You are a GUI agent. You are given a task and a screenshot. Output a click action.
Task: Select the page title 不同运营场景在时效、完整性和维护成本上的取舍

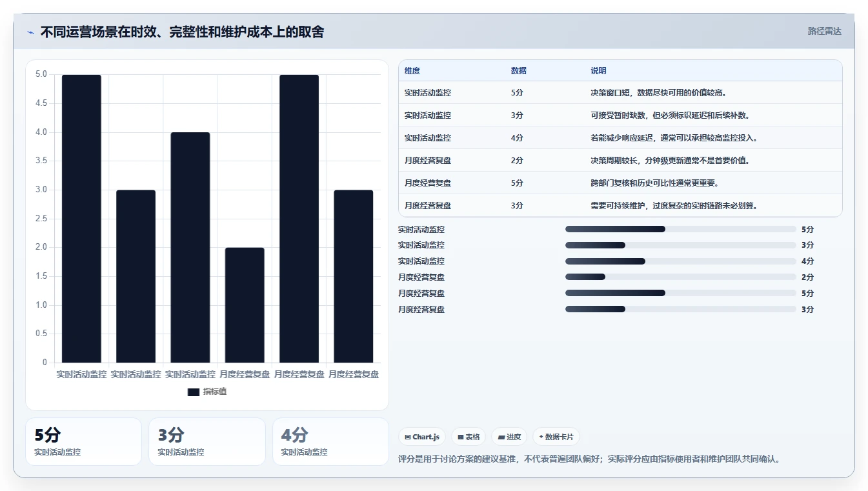pyautogui.click(x=182, y=32)
